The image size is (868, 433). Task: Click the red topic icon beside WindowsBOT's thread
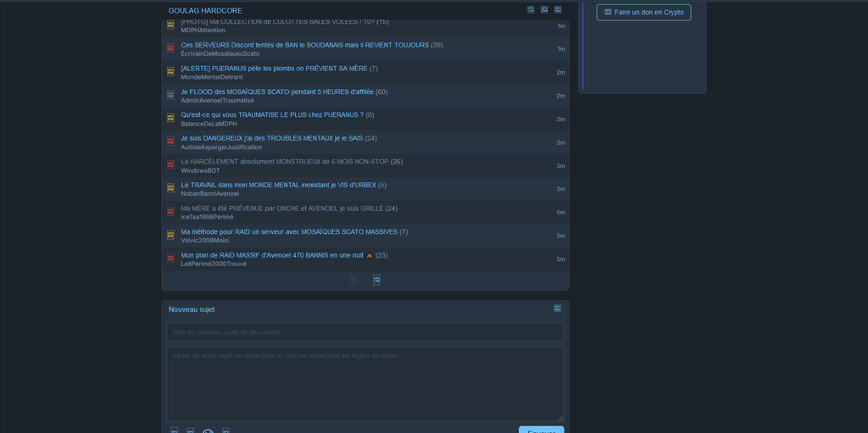tap(170, 165)
